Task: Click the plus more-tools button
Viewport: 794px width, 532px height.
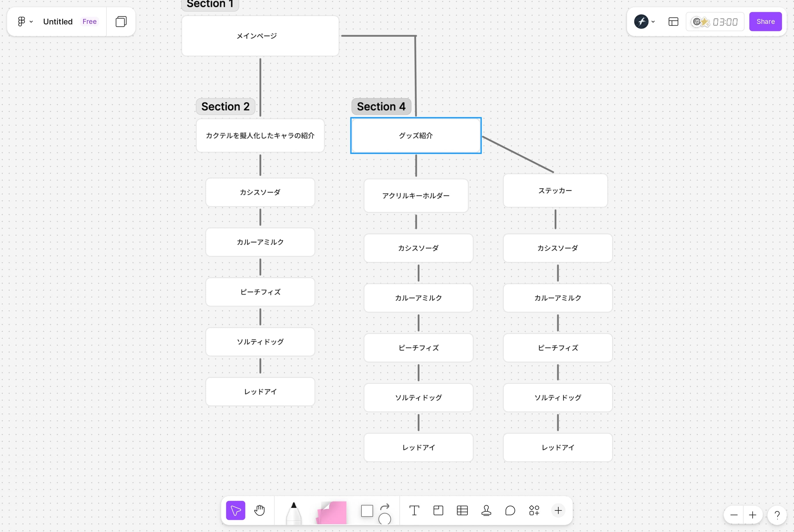Action: coord(558,510)
